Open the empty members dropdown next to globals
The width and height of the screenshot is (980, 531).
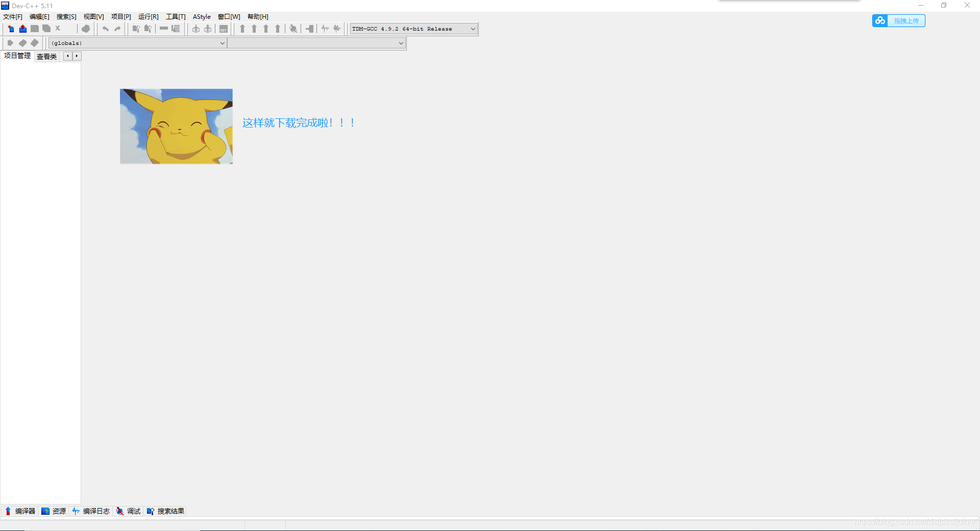click(x=316, y=43)
